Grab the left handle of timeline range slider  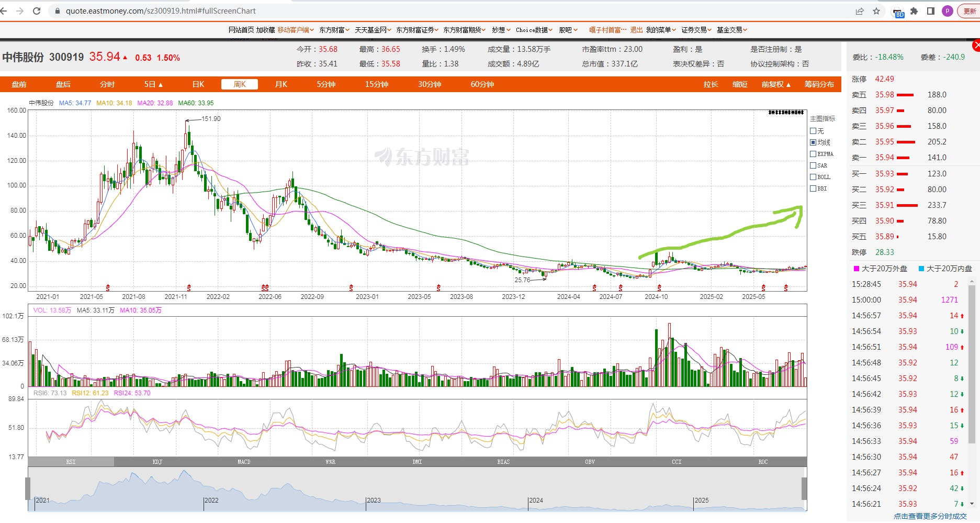pos(28,488)
